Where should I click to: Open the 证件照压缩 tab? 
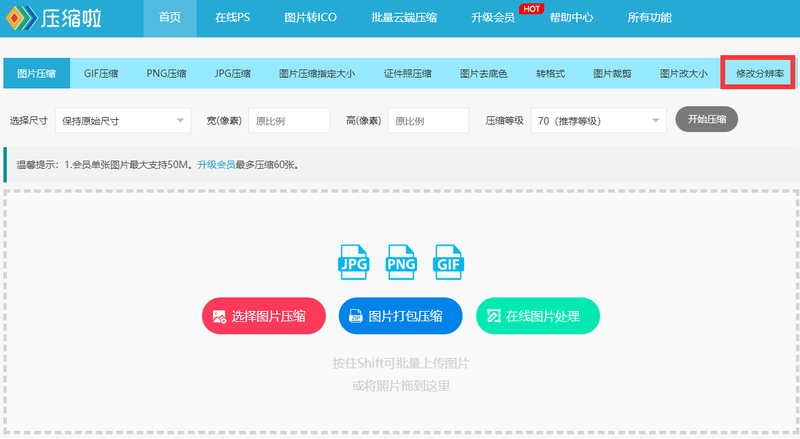point(408,74)
